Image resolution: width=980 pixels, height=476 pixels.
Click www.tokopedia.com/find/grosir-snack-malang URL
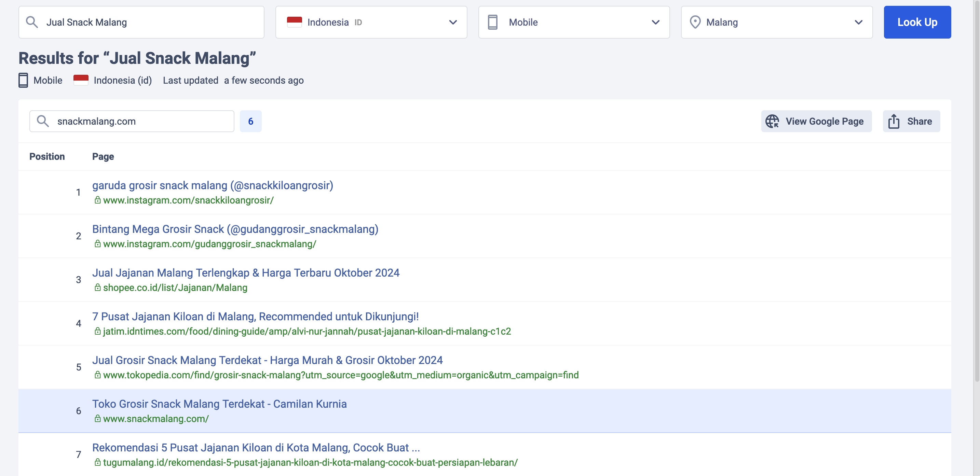pos(341,375)
